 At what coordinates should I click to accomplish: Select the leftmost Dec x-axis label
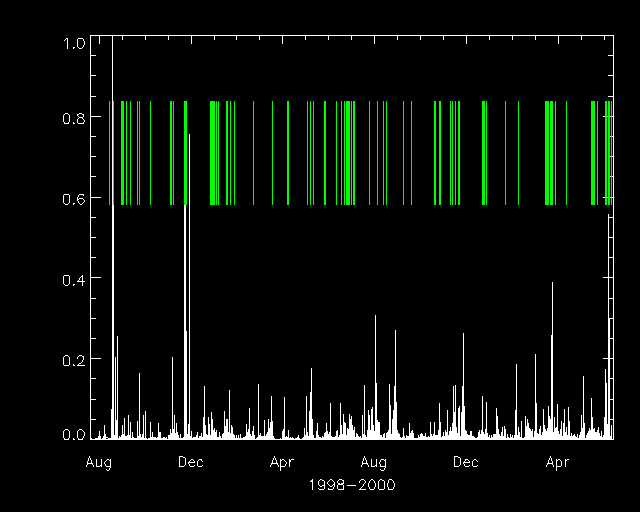(190, 462)
